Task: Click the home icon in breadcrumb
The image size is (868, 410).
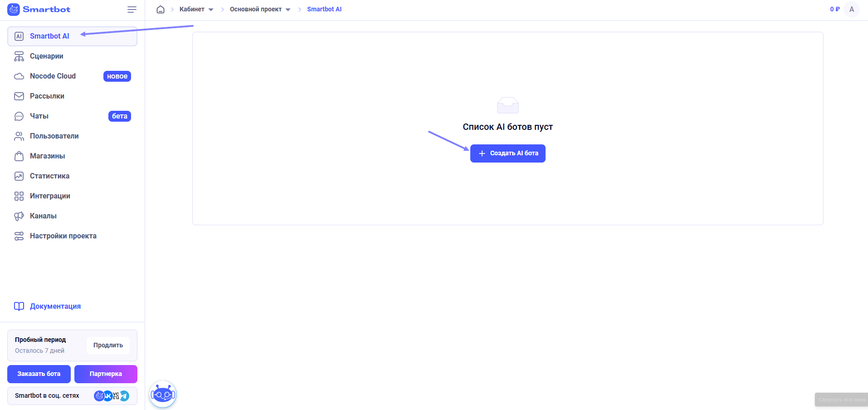Action: tap(161, 10)
